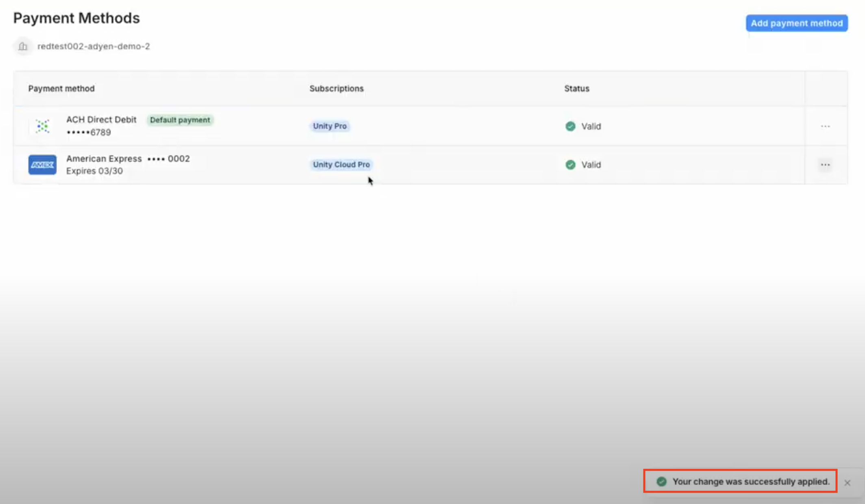The width and height of the screenshot is (865, 504).
Task: Click the ACH Direct Debit label
Action: (101, 119)
